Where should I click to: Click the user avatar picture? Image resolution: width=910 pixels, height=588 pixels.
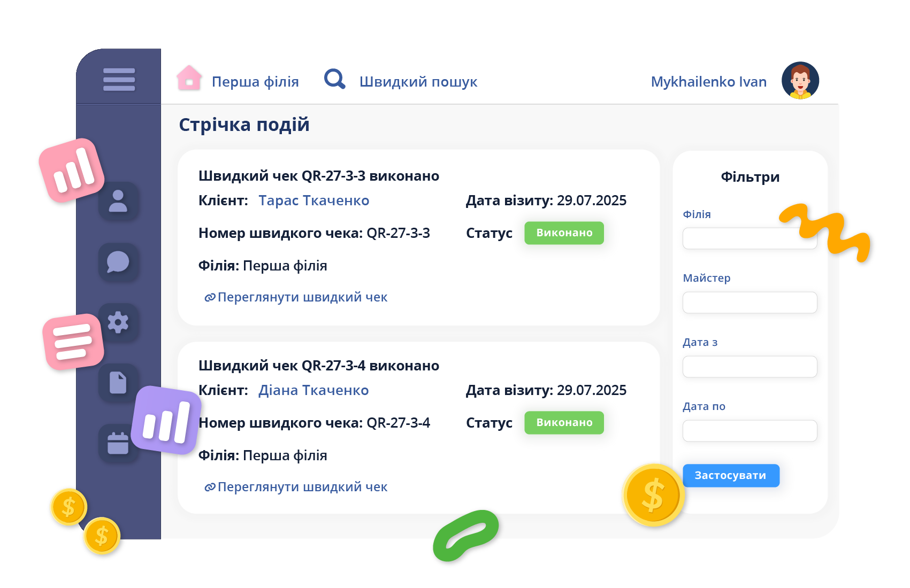click(800, 81)
